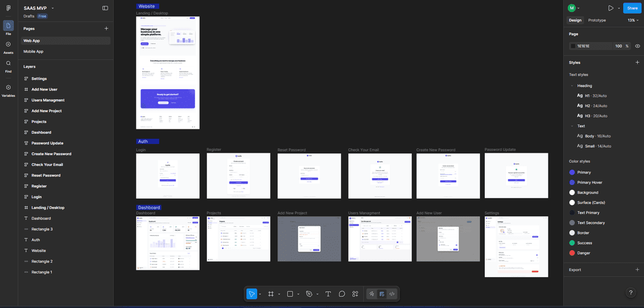Open the Variables panel
Viewport: 644px width, 308px height.
pos(8,89)
